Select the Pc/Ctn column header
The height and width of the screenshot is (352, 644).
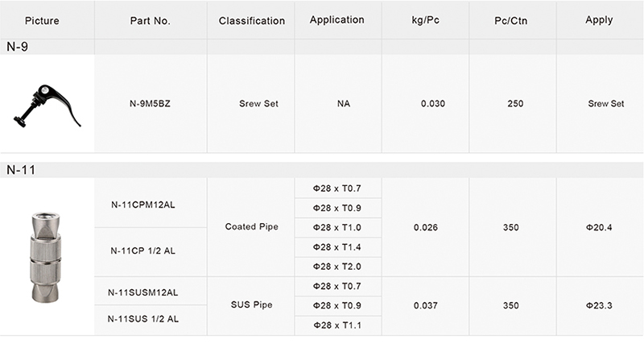[x=510, y=21]
